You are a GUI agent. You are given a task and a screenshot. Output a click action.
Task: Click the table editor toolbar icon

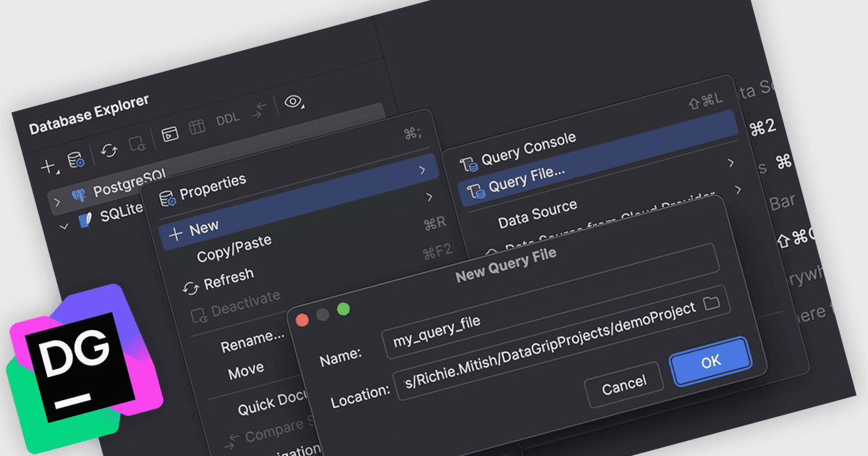point(196,127)
